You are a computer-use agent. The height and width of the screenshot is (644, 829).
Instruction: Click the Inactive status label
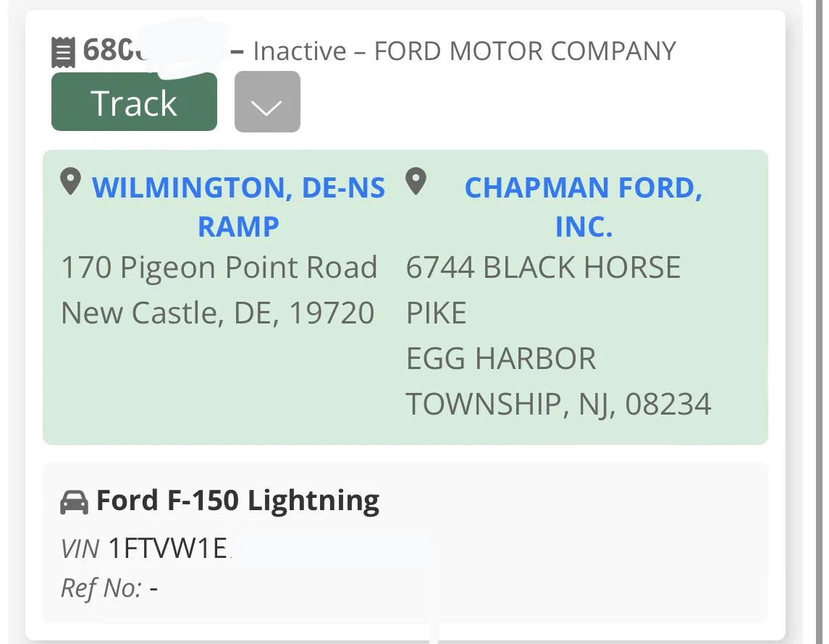click(300, 51)
